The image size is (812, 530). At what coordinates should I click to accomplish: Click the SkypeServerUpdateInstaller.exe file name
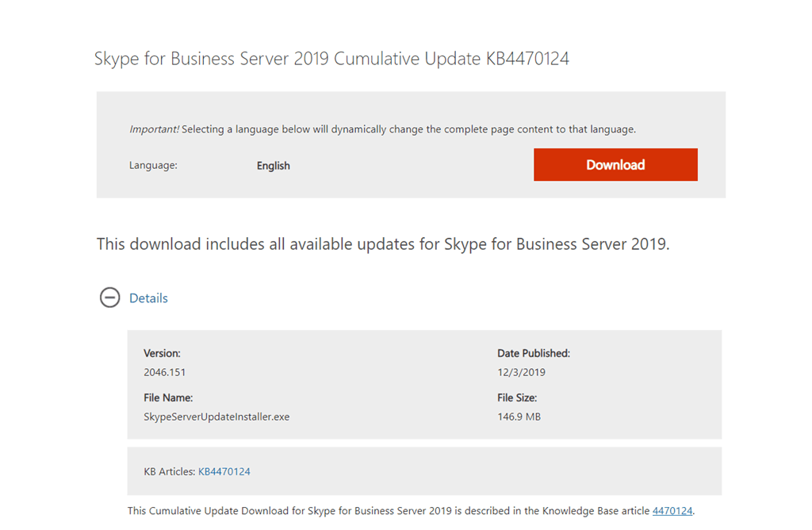coord(216,417)
